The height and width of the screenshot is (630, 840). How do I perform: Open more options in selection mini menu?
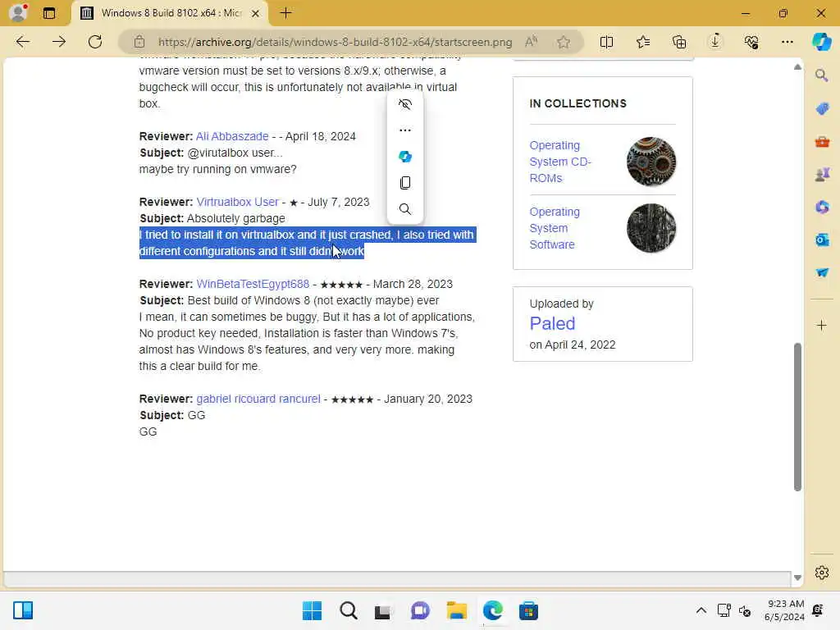click(x=405, y=130)
